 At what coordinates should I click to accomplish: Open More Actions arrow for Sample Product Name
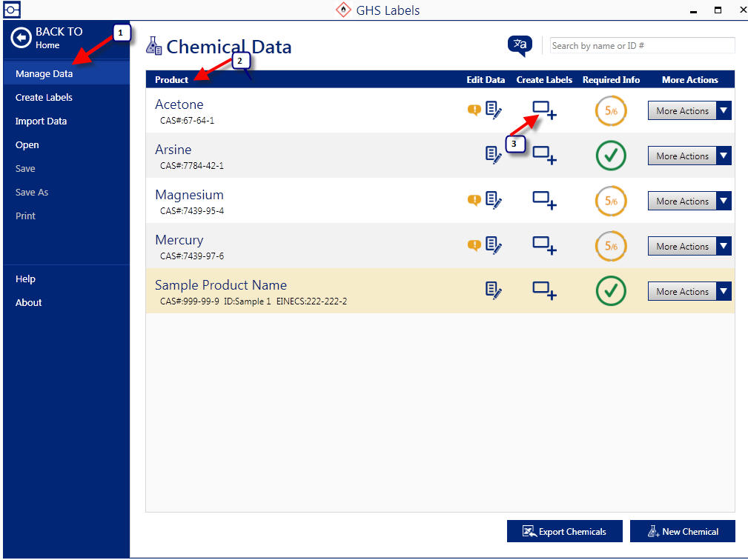tap(724, 291)
